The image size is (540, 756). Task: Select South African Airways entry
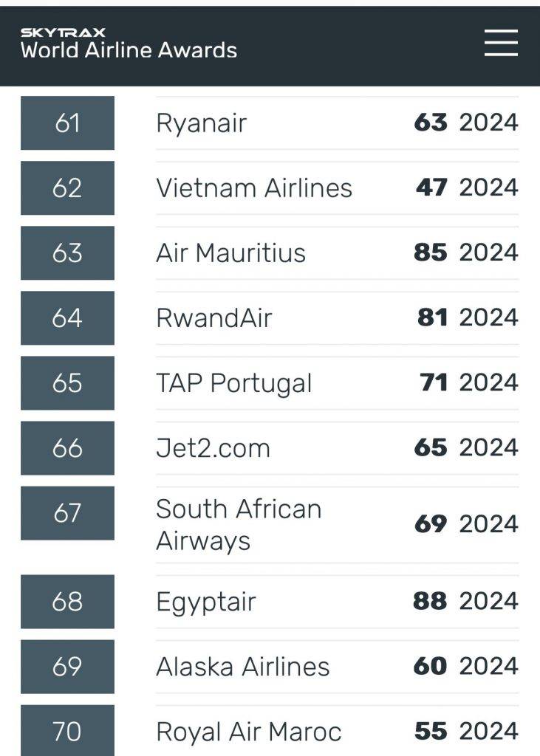tap(239, 525)
